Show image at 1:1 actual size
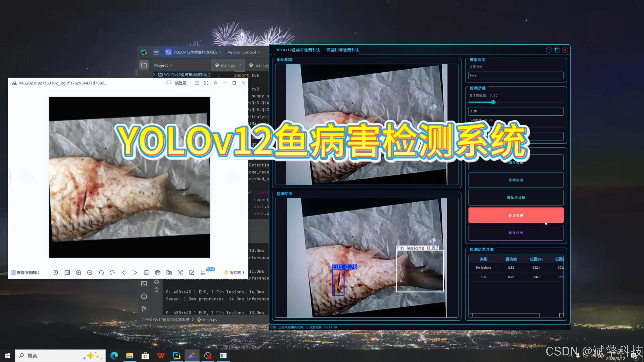Screen dimensions: 644x362 click(67, 273)
